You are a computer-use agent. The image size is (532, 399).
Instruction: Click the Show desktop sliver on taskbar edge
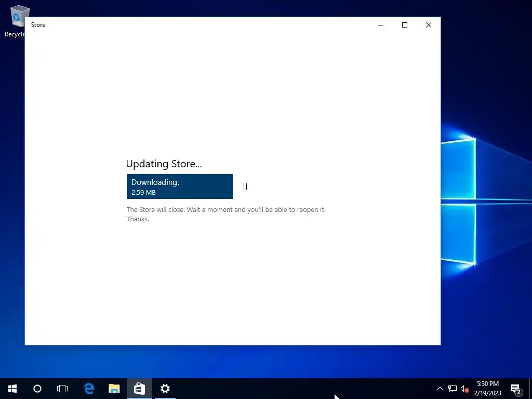tap(530, 389)
